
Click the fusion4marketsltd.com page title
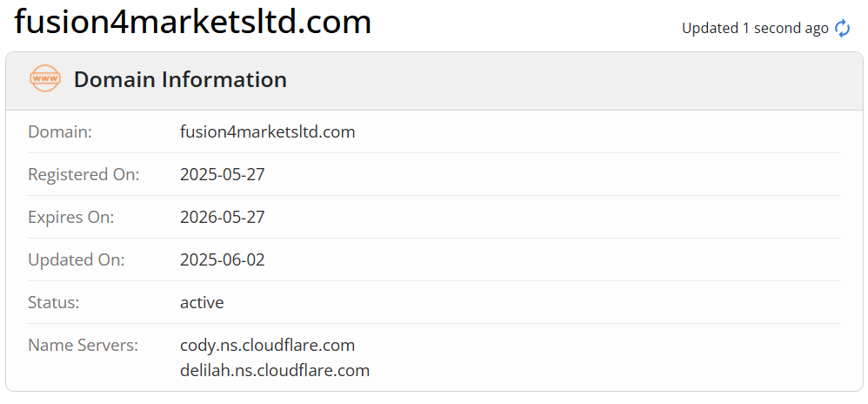193,22
